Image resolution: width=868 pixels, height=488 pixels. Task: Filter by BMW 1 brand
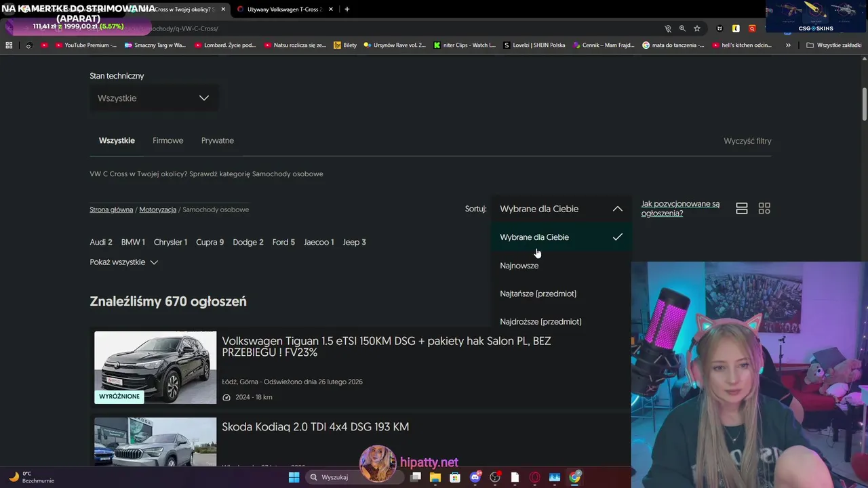click(133, 242)
